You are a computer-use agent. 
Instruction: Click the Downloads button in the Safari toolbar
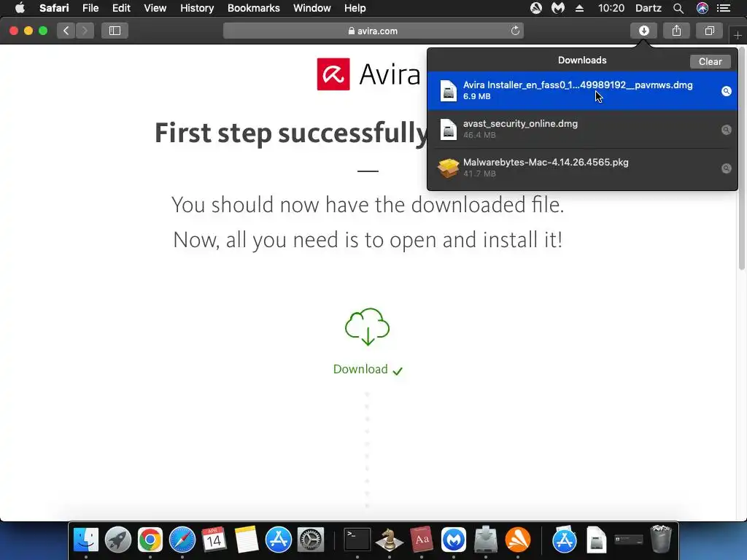click(643, 31)
